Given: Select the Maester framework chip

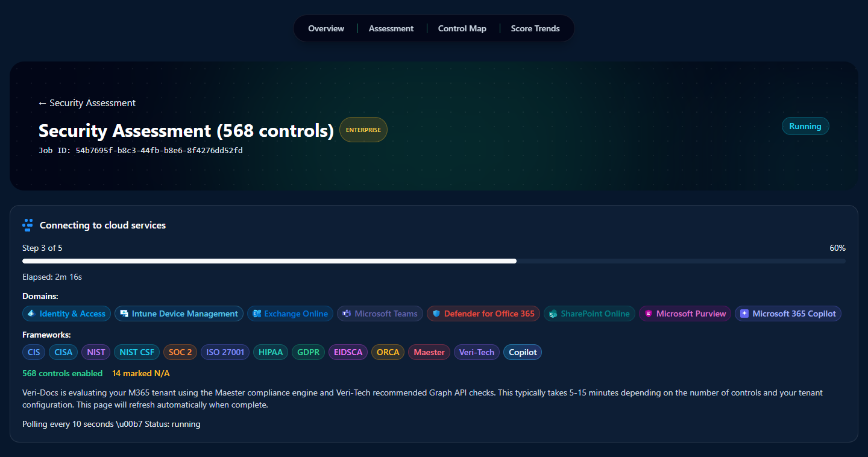Looking at the screenshot, I should click(429, 352).
